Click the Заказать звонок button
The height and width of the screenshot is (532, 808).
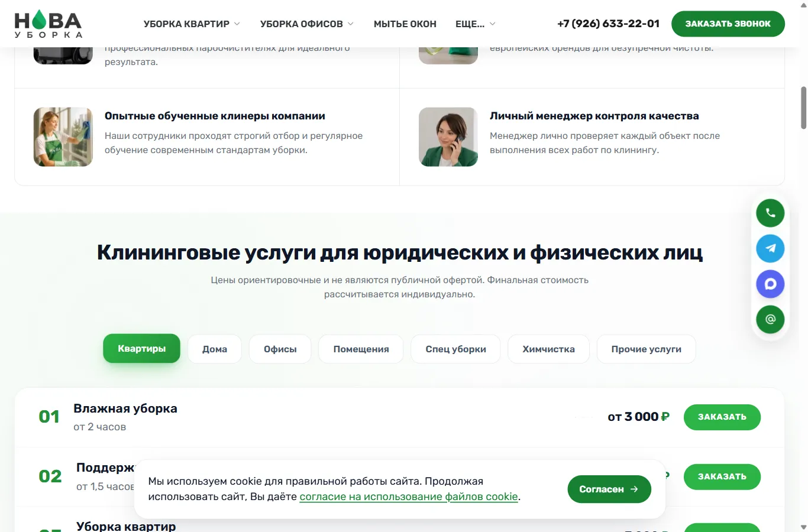[728, 24]
